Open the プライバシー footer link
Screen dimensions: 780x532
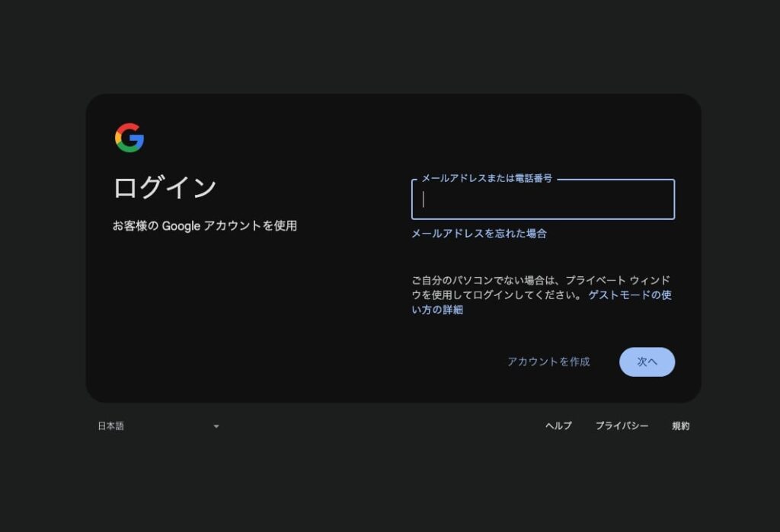coord(622,426)
